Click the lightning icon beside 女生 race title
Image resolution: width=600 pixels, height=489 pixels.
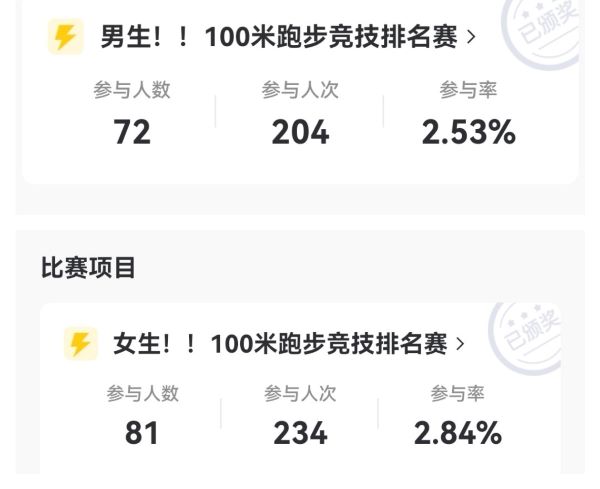(80, 344)
